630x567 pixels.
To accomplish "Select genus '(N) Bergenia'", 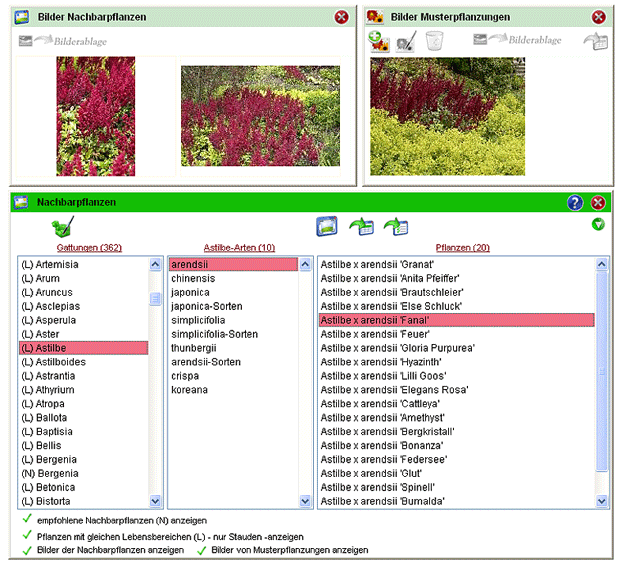I will point(84,473).
